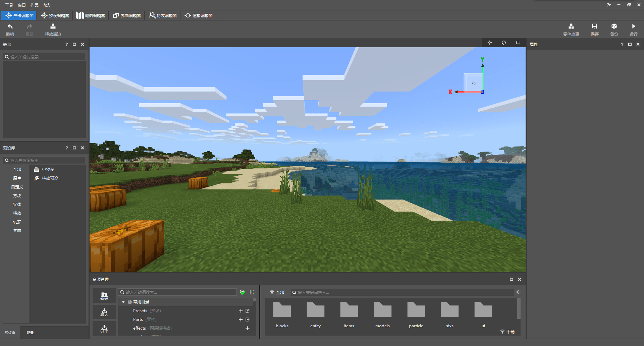Open the particle folder
The image size is (644, 346).
(x=416, y=315)
